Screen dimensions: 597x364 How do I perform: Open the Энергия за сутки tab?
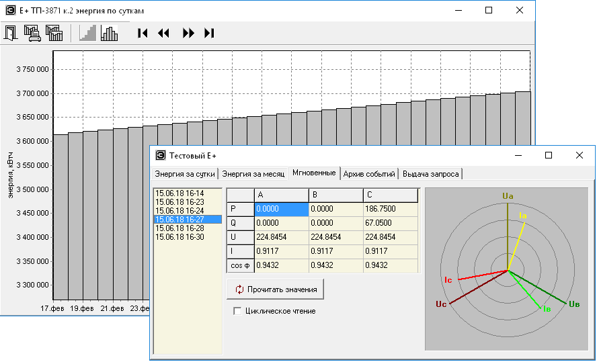[185, 174]
